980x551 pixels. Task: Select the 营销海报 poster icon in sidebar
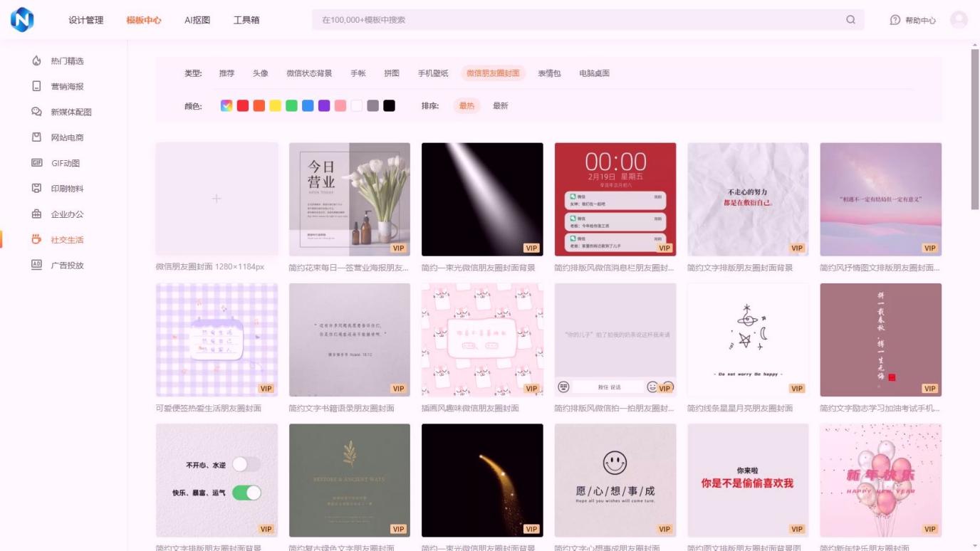[37, 87]
